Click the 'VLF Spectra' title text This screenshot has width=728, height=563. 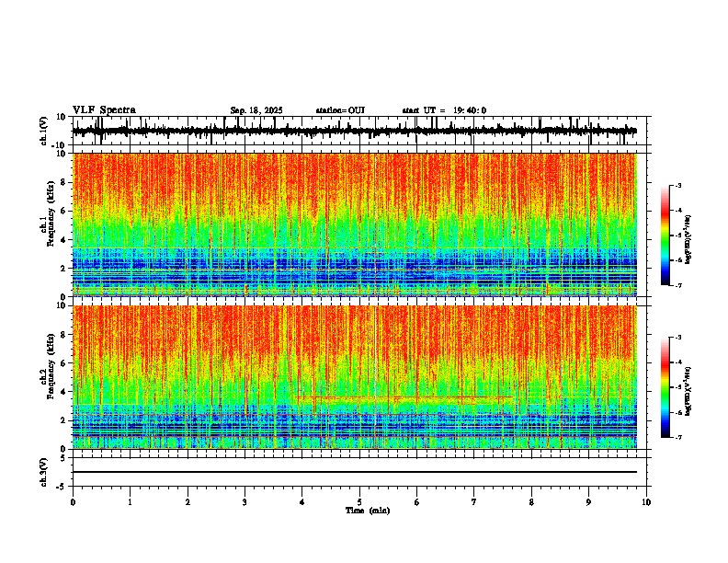104,110
